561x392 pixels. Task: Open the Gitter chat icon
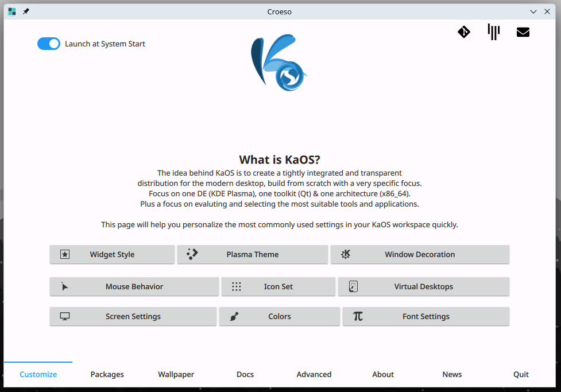[x=494, y=32]
